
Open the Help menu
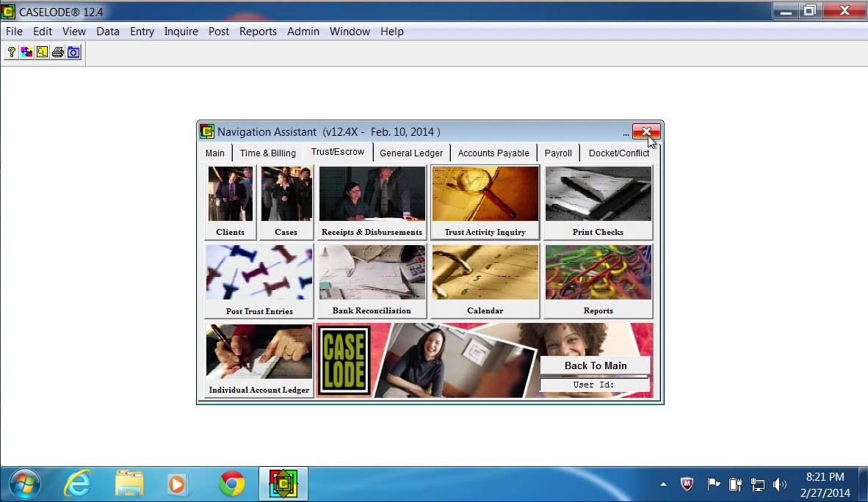392,32
